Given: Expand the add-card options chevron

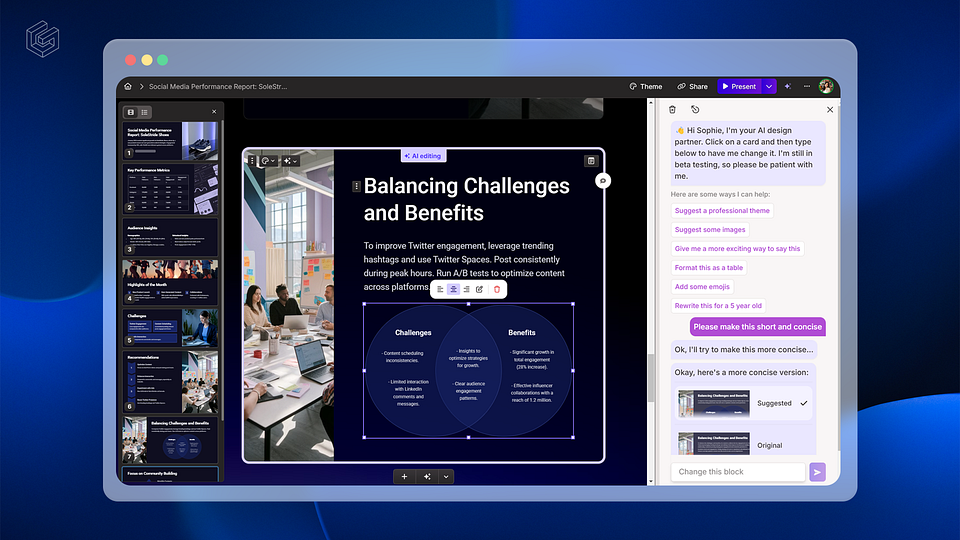Looking at the screenshot, I should pos(446,476).
